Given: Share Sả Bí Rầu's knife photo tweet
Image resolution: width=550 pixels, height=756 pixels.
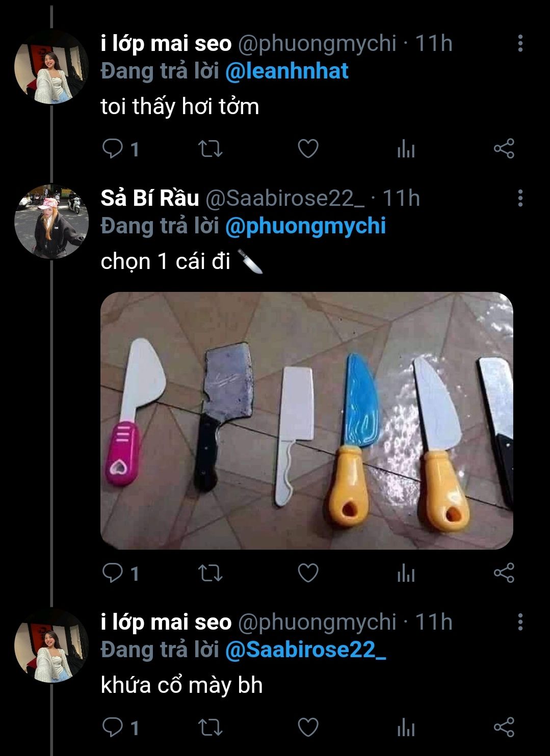Looking at the screenshot, I should (504, 573).
